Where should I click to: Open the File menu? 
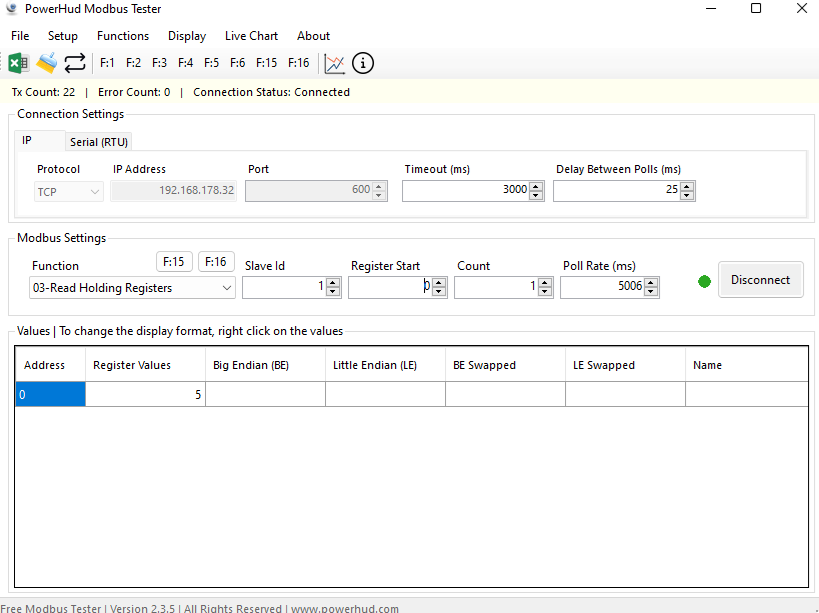(20, 36)
